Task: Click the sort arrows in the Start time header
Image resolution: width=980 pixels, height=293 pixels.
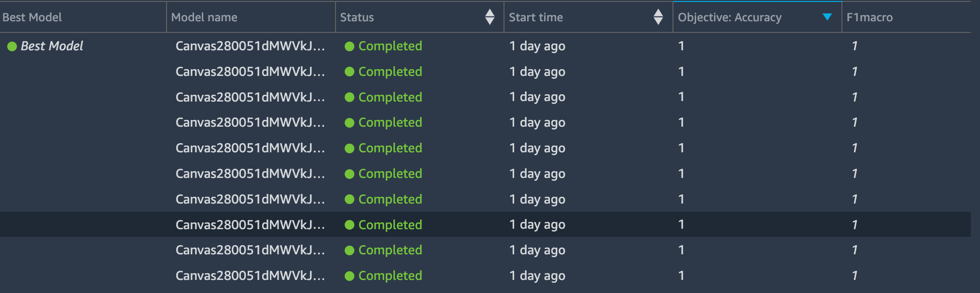Action: pyautogui.click(x=658, y=17)
